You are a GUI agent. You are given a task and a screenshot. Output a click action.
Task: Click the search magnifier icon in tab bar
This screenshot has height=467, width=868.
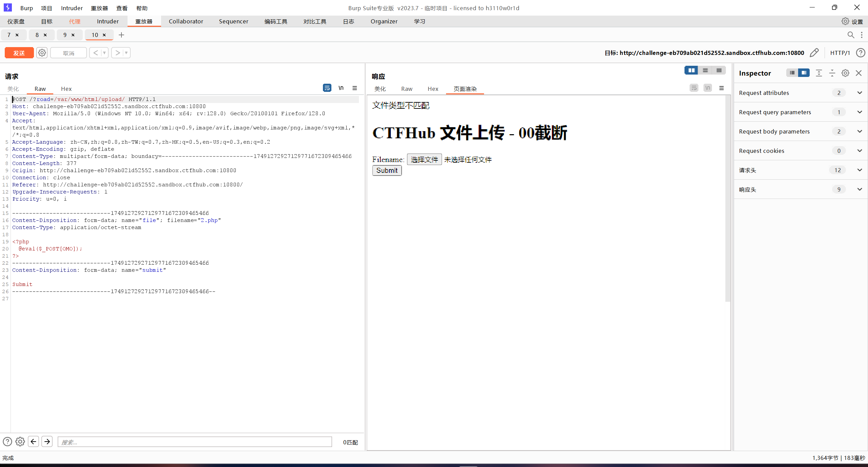(851, 35)
